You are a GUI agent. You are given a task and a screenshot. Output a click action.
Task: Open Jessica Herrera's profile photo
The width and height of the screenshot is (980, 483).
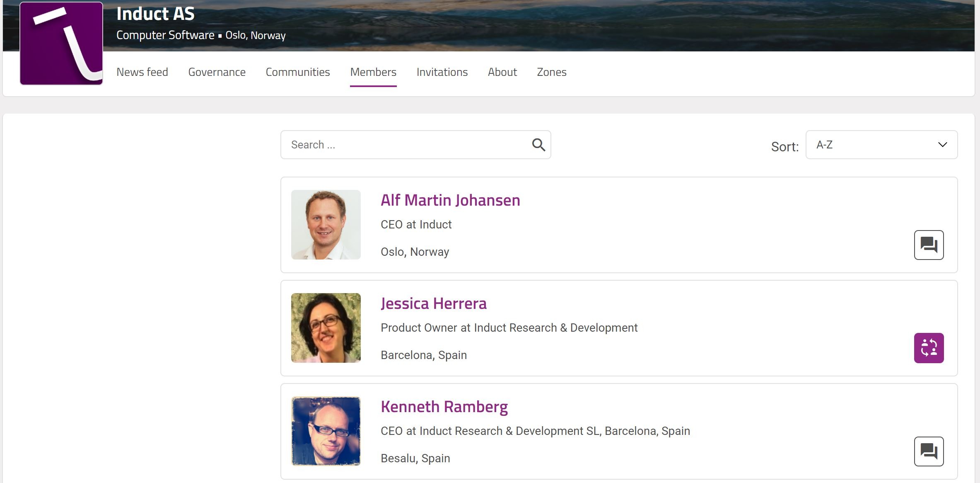click(326, 328)
